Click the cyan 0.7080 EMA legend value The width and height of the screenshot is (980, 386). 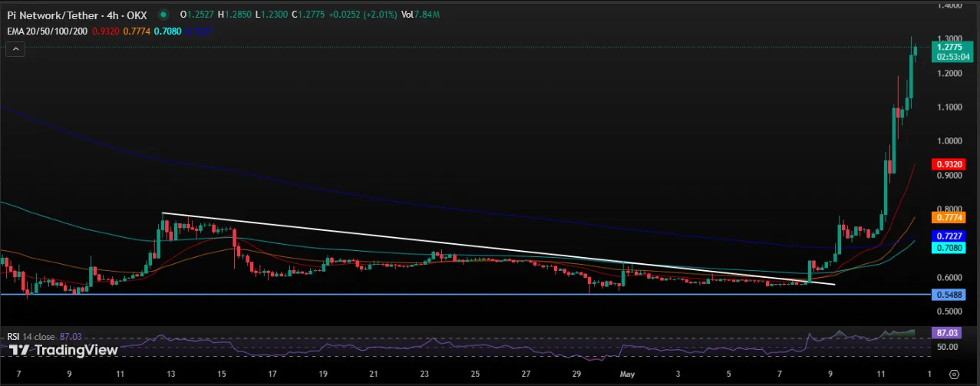point(167,31)
